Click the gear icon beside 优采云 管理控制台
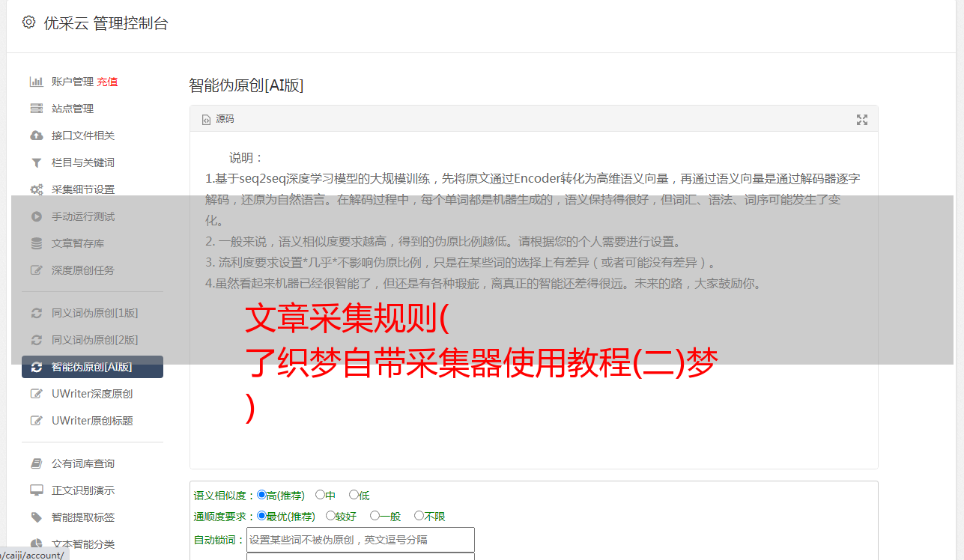The width and height of the screenshot is (964, 560). coord(28,22)
